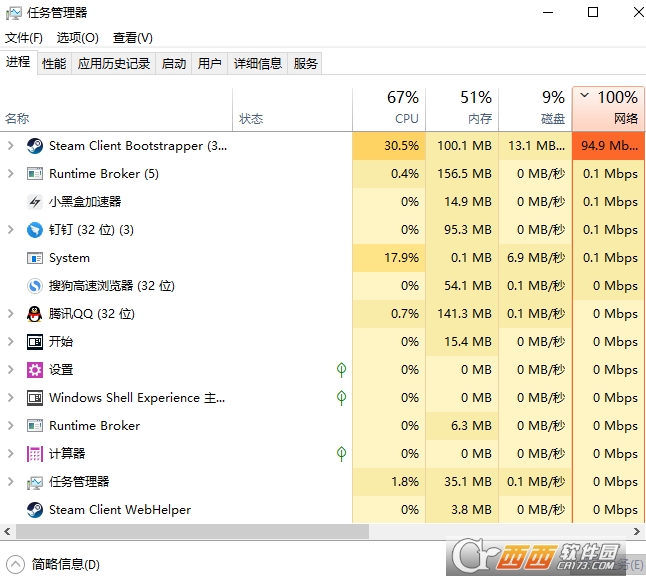646x586 pixels.
Task: Sort processes by the 内存 column
Action: (462, 109)
